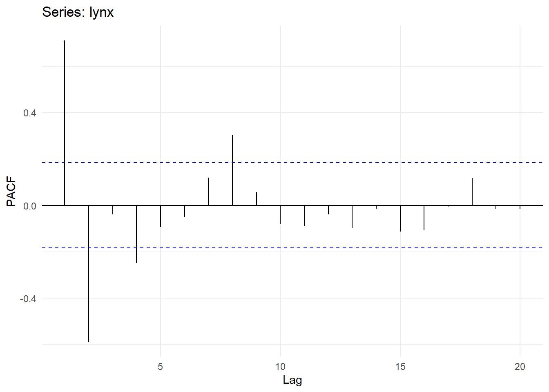Click the negative bar at lag 4
The width and height of the screenshot is (549, 392).
click(136, 234)
